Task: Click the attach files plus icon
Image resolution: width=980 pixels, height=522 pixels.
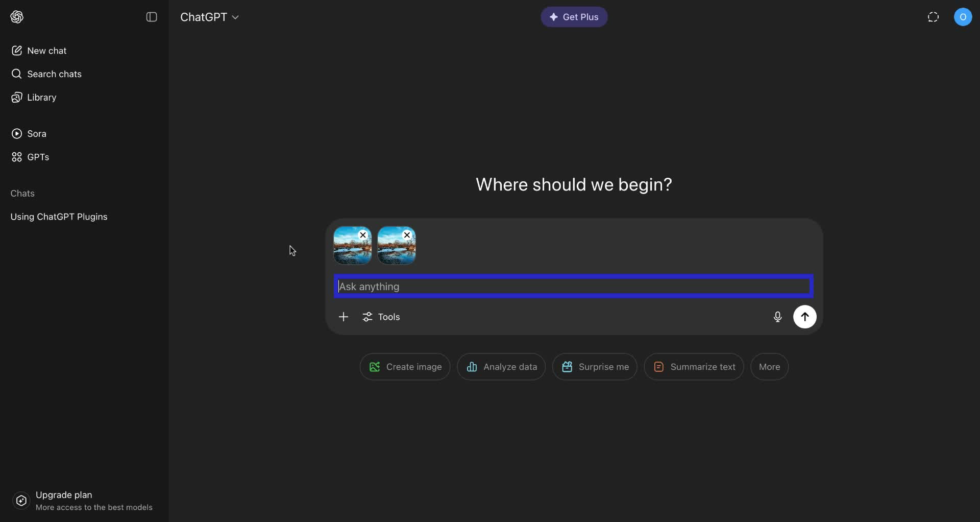Action: 344,317
